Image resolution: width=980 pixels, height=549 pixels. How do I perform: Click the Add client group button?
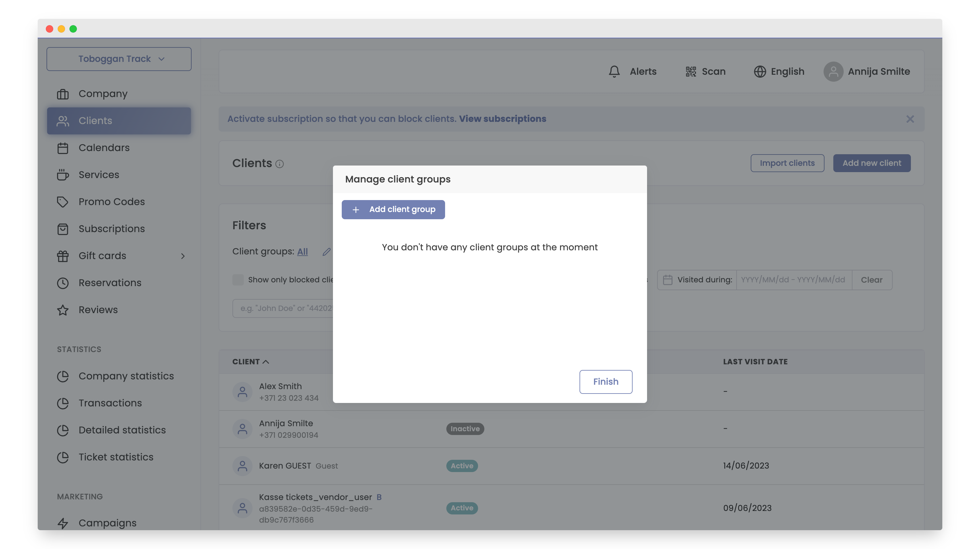tap(393, 209)
